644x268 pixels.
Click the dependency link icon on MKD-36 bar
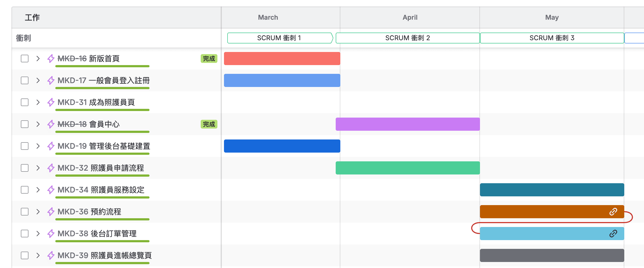click(x=613, y=212)
